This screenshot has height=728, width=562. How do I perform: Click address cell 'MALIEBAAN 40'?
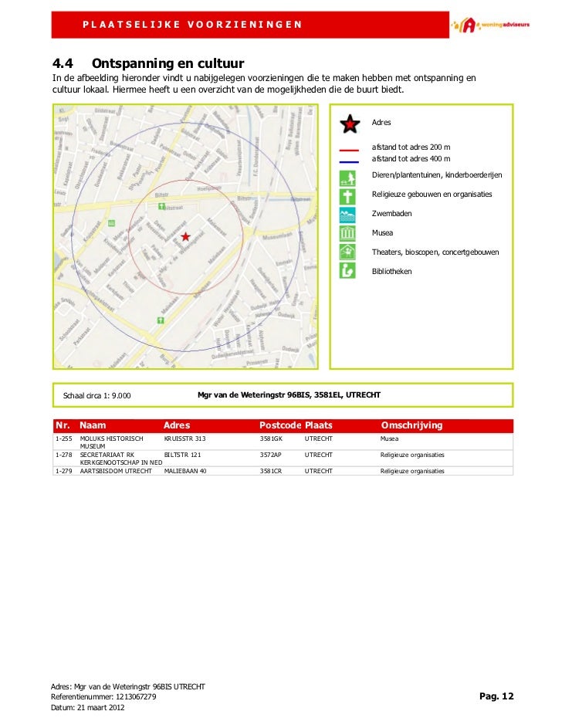coord(185,471)
